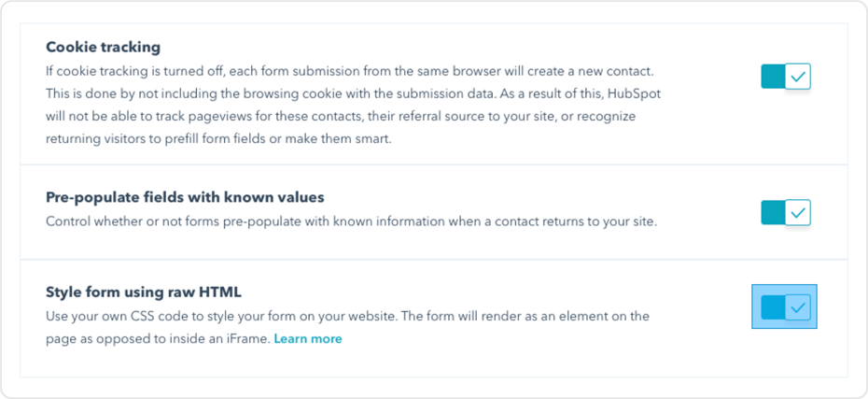Screen dimensions: 868x399
Task: Click the Cookie tracking description paragraph
Action: pyautogui.click(x=353, y=105)
